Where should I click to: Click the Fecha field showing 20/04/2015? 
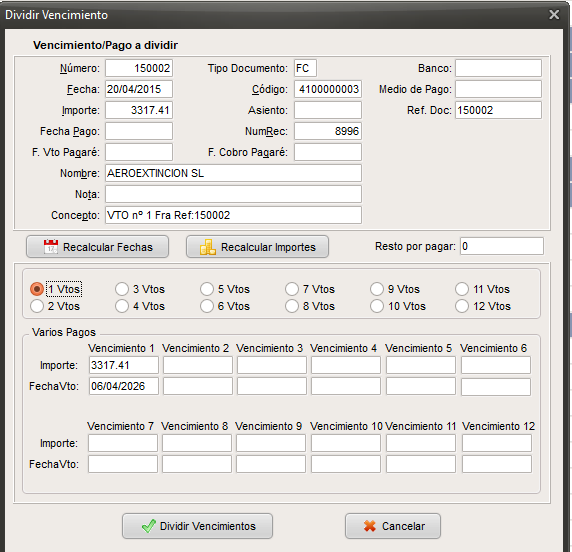pos(139,89)
